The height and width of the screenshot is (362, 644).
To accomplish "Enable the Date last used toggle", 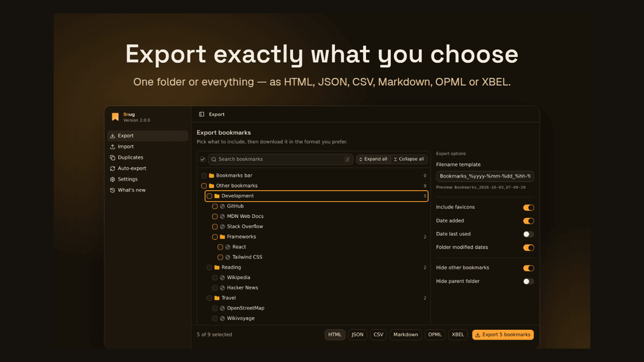I will pyautogui.click(x=529, y=234).
